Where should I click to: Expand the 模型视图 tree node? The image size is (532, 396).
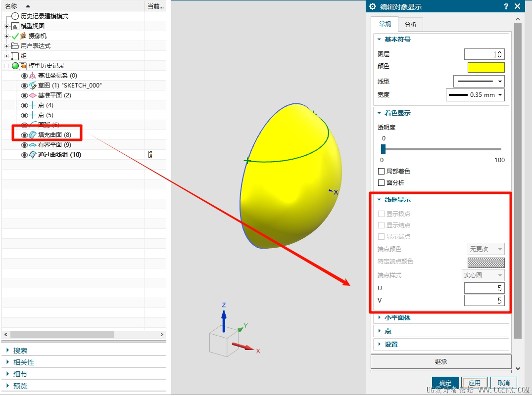(x=6, y=26)
